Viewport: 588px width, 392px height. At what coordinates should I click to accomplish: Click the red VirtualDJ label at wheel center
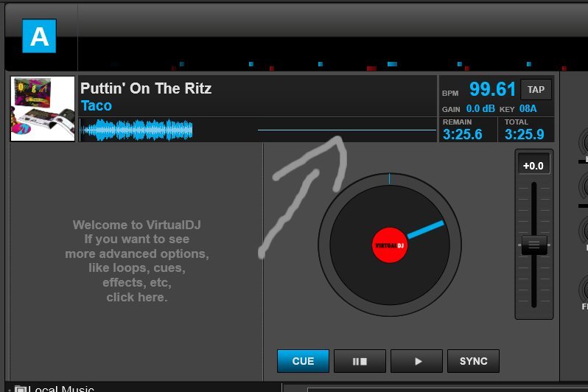(390, 245)
